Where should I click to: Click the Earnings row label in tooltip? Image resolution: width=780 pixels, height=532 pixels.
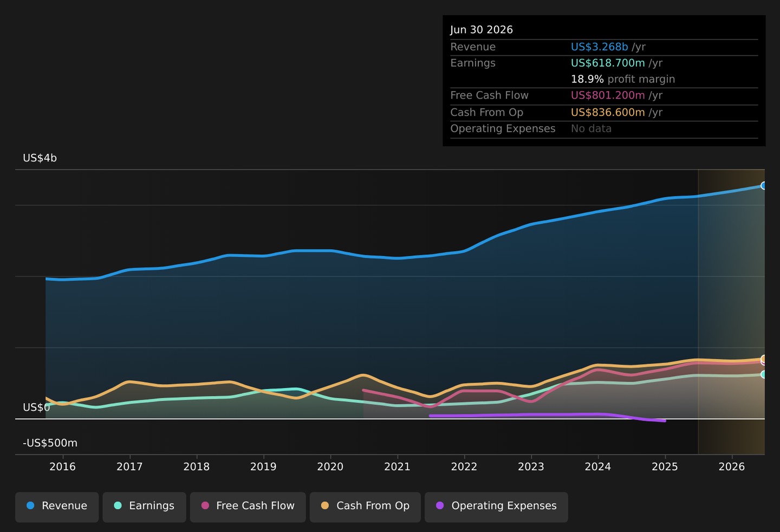coord(473,63)
